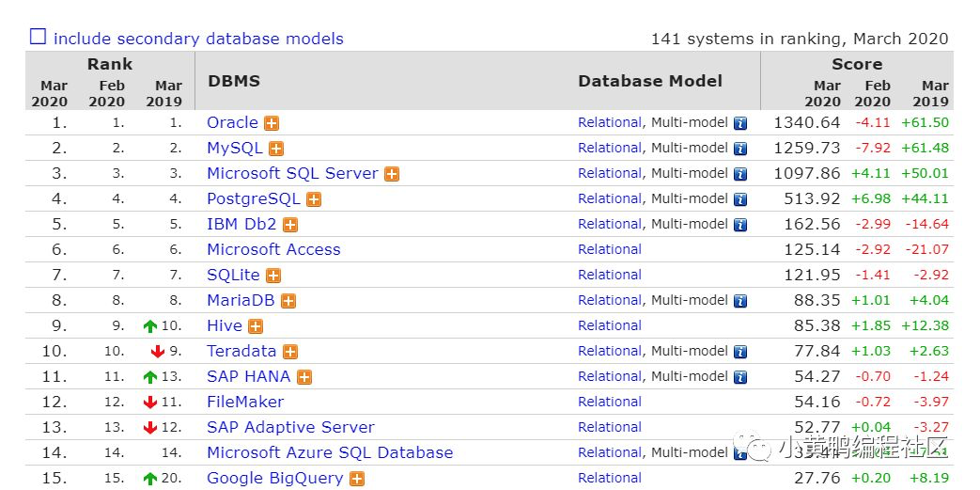Open Microsoft Azure SQL Database link

point(330,452)
